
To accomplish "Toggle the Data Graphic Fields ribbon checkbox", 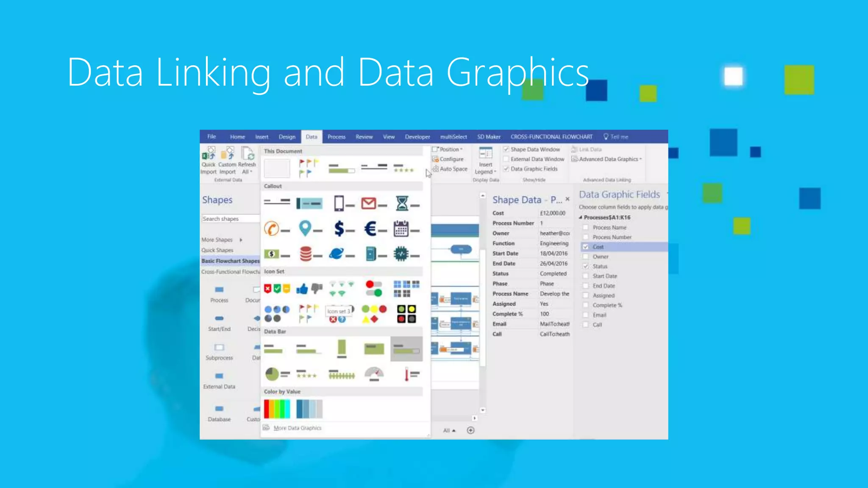I will click(x=506, y=169).
